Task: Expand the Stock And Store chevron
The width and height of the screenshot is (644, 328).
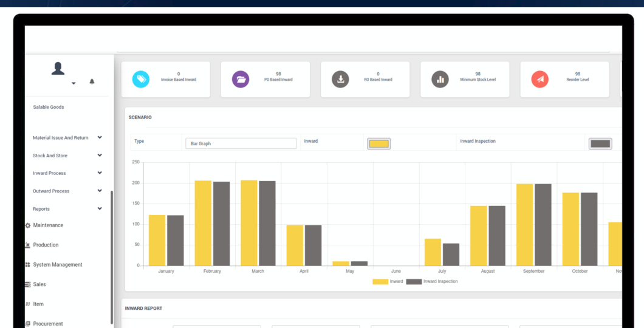Action: pos(100,155)
